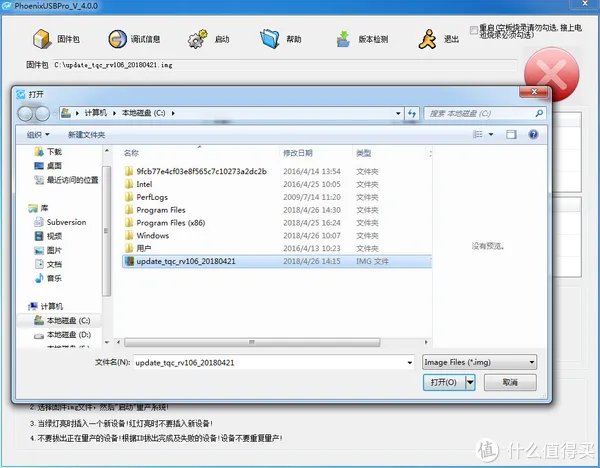The height and width of the screenshot is (468, 600).
Task: Click the 取消 cancel button
Action: [x=510, y=382]
